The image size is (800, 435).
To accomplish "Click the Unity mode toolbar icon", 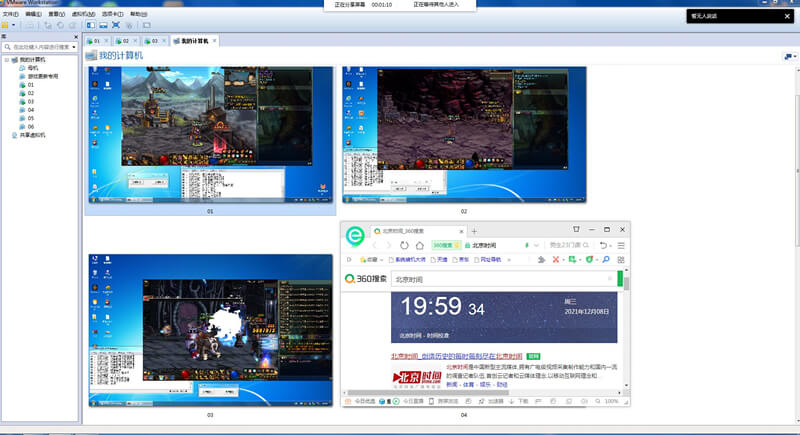I will click(129, 25).
